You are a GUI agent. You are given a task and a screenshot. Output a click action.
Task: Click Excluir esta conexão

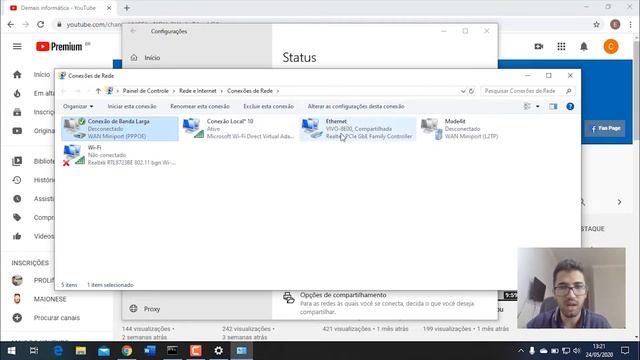click(269, 107)
